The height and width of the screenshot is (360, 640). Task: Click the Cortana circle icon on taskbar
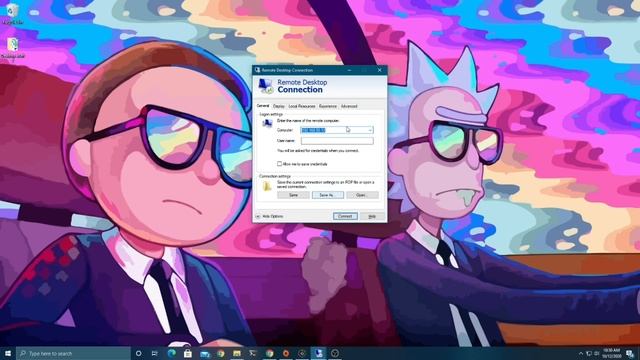tap(138, 353)
